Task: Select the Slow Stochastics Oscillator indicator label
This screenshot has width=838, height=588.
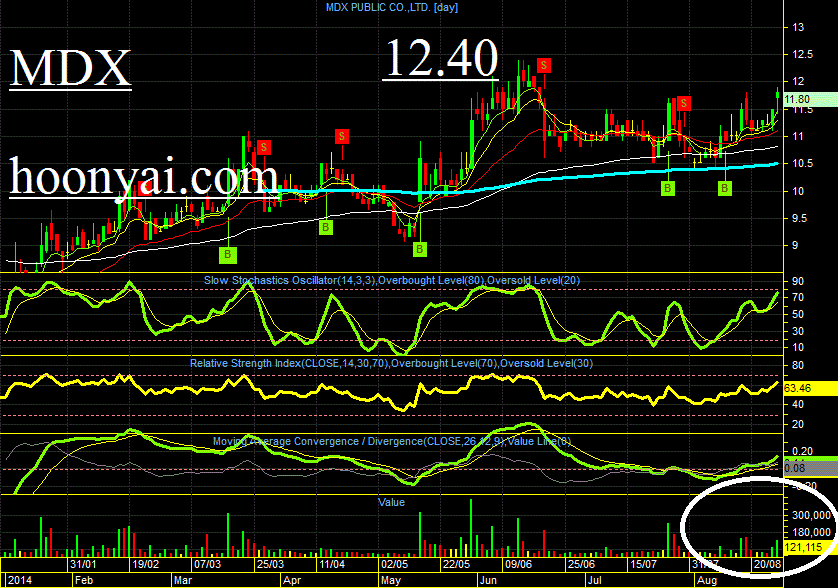Action: click(392, 280)
